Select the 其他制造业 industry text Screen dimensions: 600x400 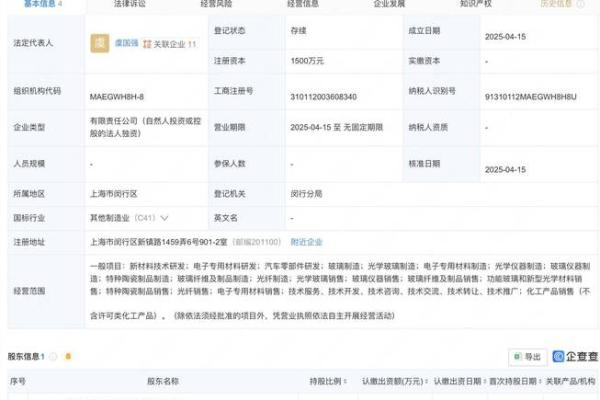pos(109,218)
